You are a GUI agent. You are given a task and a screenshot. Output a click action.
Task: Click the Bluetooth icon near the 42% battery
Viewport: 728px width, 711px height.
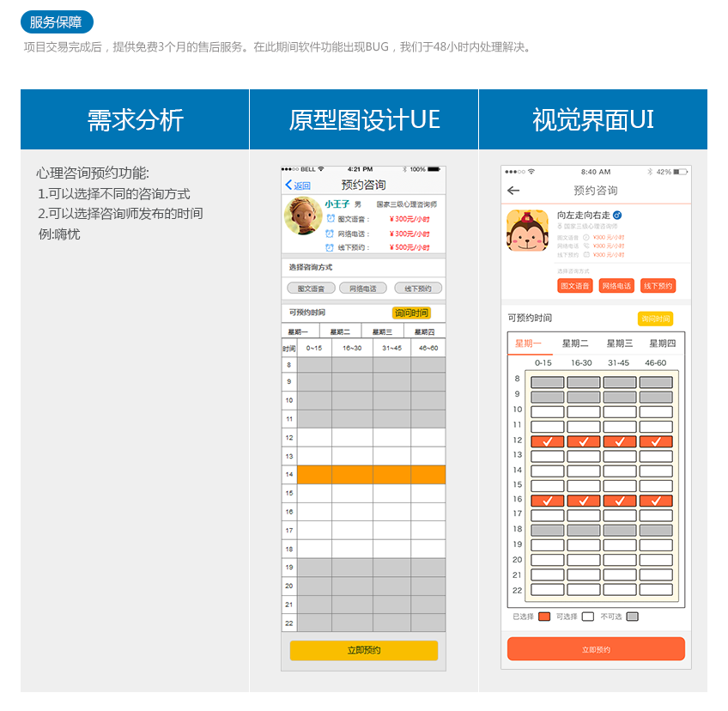(x=651, y=172)
